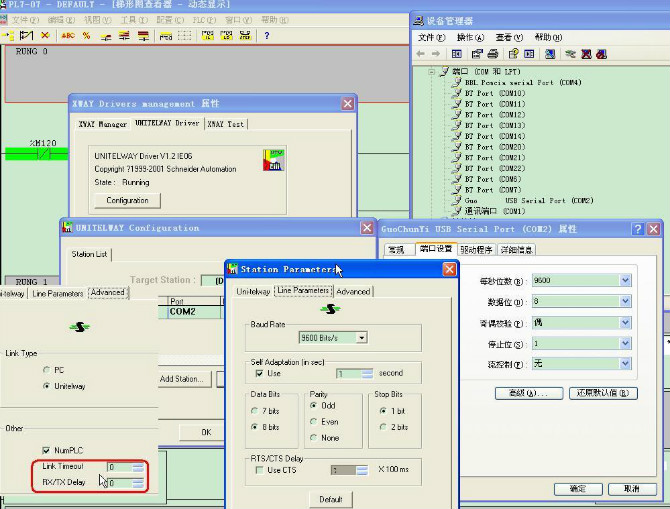The width and height of the screenshot is (670, 509).
Task: Click the red X delete icon in PL7 toolbar
Action: click(44, 36)
